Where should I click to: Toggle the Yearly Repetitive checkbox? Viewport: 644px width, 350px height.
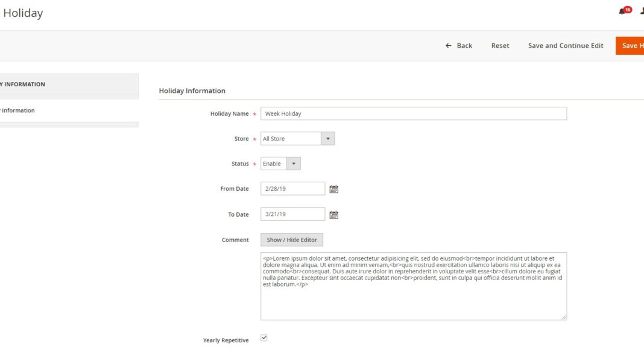coord(264,338)
